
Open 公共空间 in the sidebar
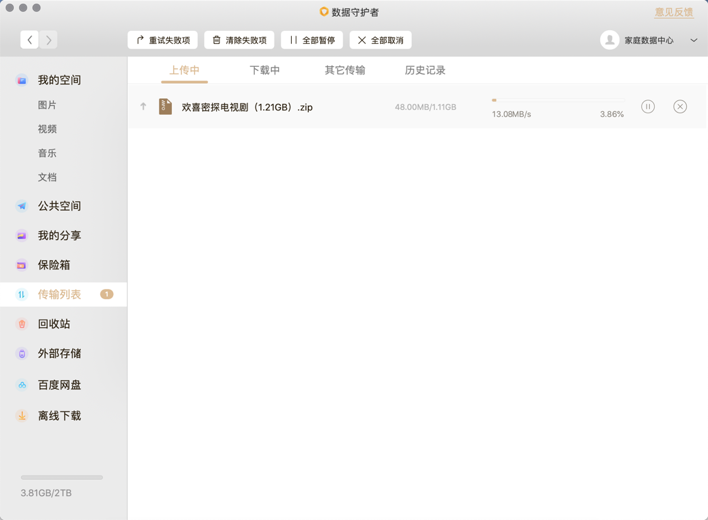pos(59,206)
